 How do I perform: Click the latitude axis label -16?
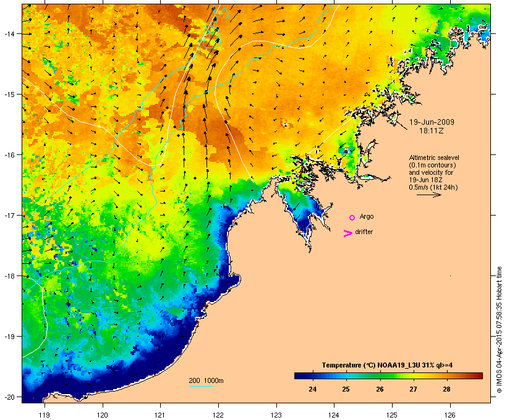coord(9,155)
